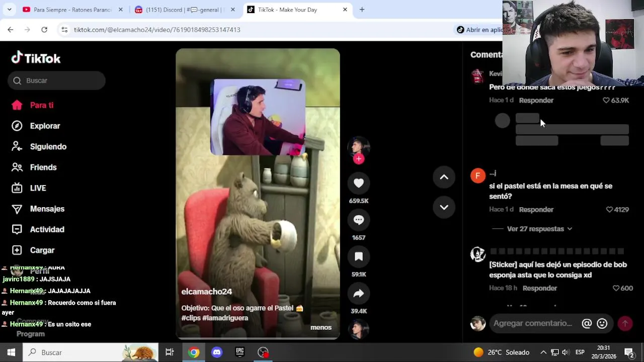Open the Windows Start menu

pyautogui.click(x=11, y=352)
